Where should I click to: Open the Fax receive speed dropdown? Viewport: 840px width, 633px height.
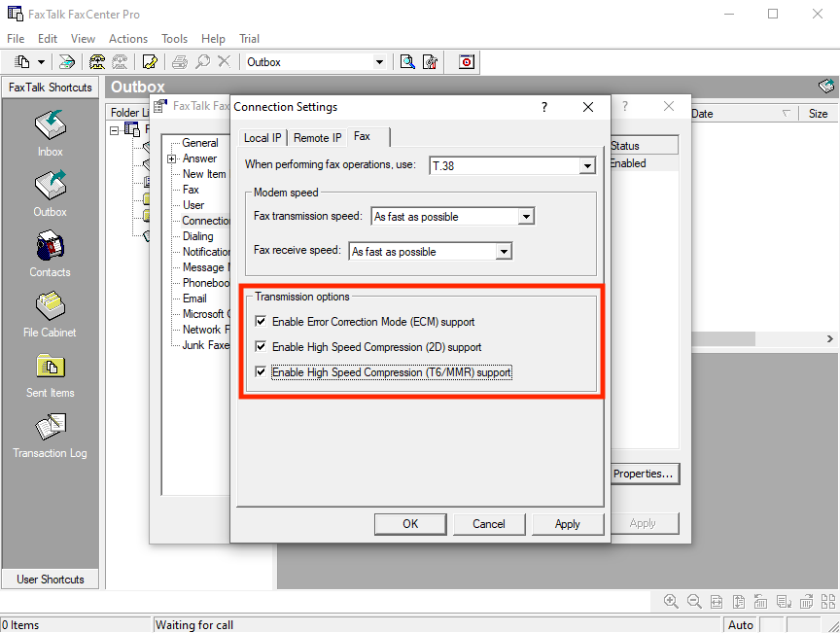pyautogui.click(x=504, y=252)
